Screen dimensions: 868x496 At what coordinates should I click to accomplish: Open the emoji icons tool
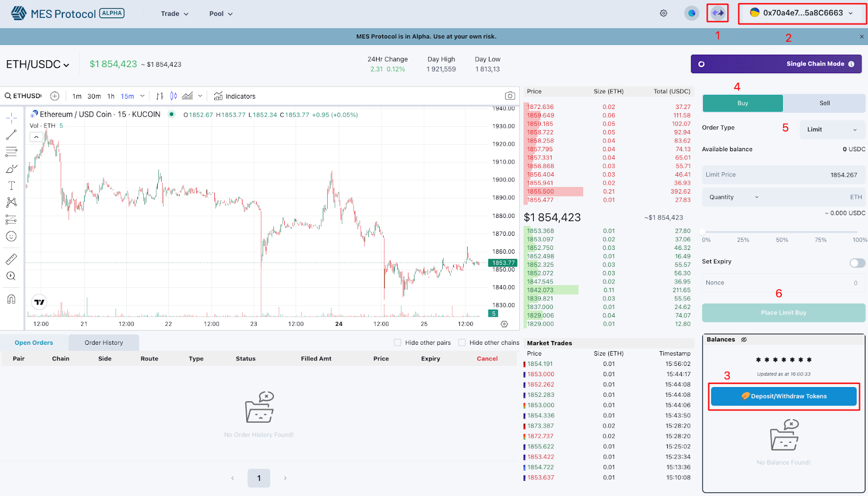[x=11, y=236]
